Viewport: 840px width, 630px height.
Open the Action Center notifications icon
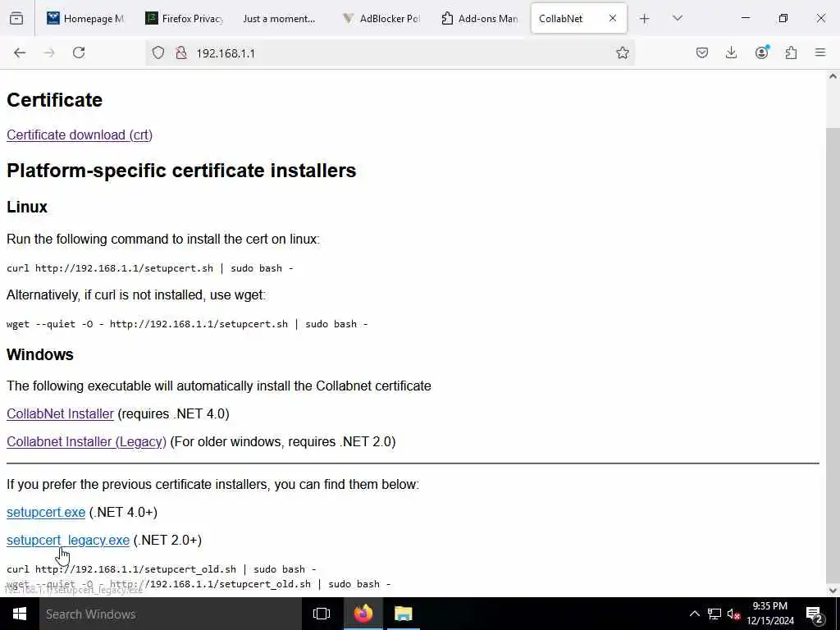click(815, 614)
